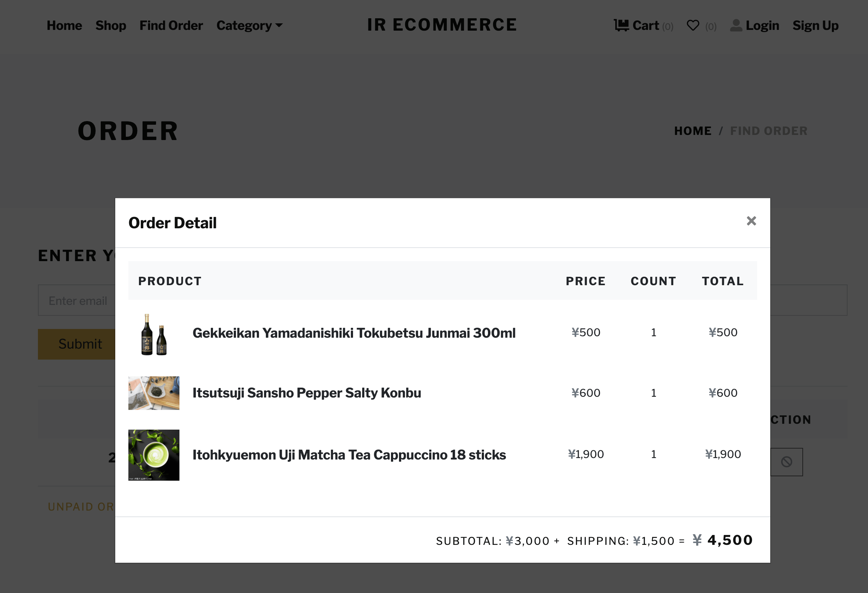Click the wishlist heart icon
The width and height of the screenshot is (868, 593).
(x=693, y=26)
